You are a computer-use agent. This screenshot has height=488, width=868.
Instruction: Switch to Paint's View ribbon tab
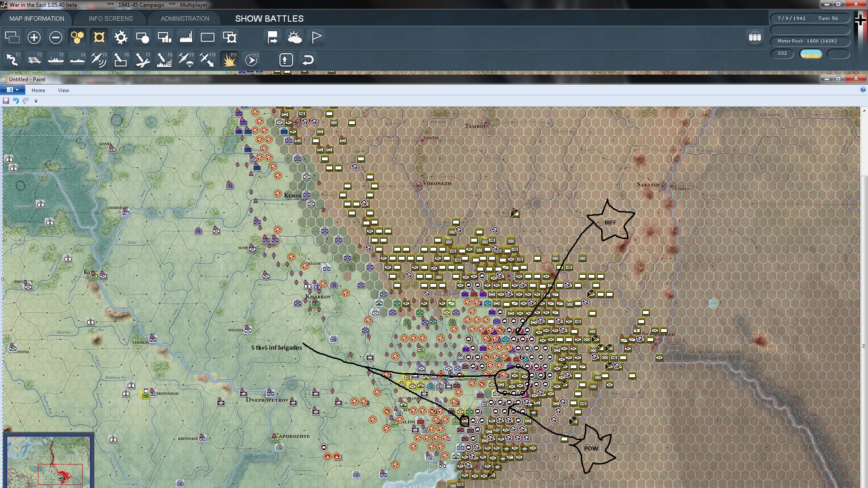63,90
